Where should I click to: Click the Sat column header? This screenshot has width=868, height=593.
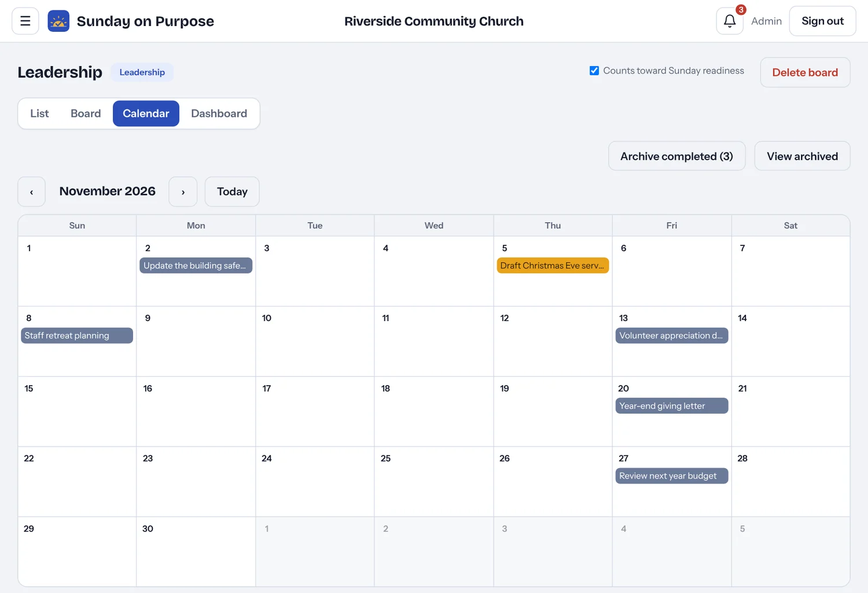[x=790, y=226]
